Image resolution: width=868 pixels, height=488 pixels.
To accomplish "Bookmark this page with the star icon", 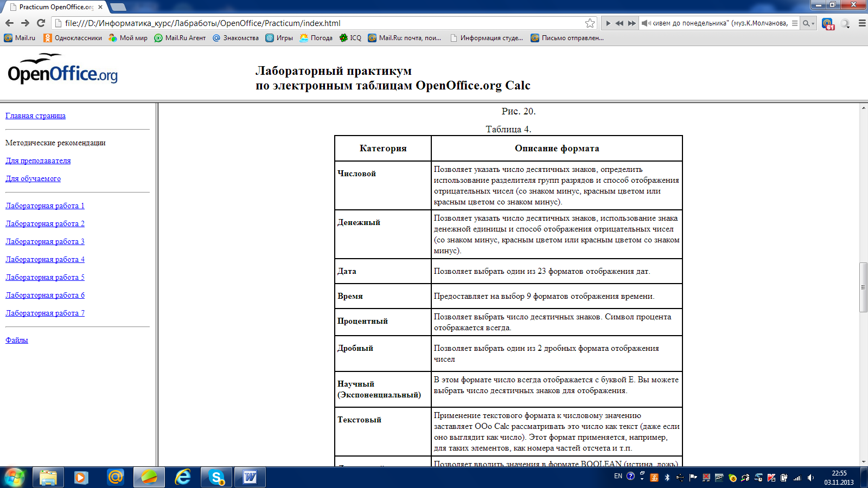I will [590, 23].
